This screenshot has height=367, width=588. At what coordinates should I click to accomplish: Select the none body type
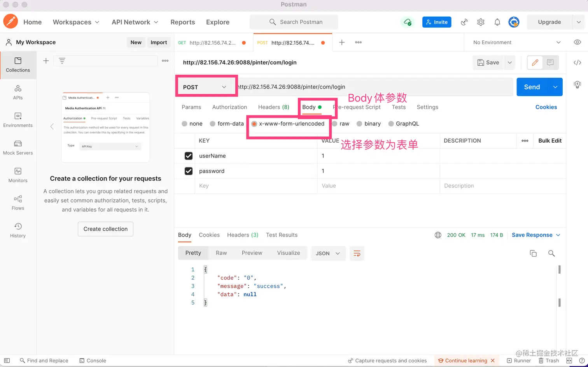(184, 124)
